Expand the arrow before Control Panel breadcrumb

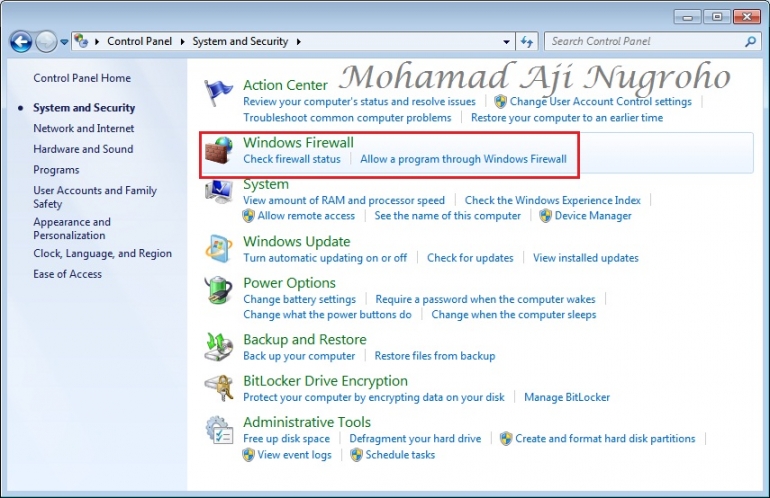point(97,42)
